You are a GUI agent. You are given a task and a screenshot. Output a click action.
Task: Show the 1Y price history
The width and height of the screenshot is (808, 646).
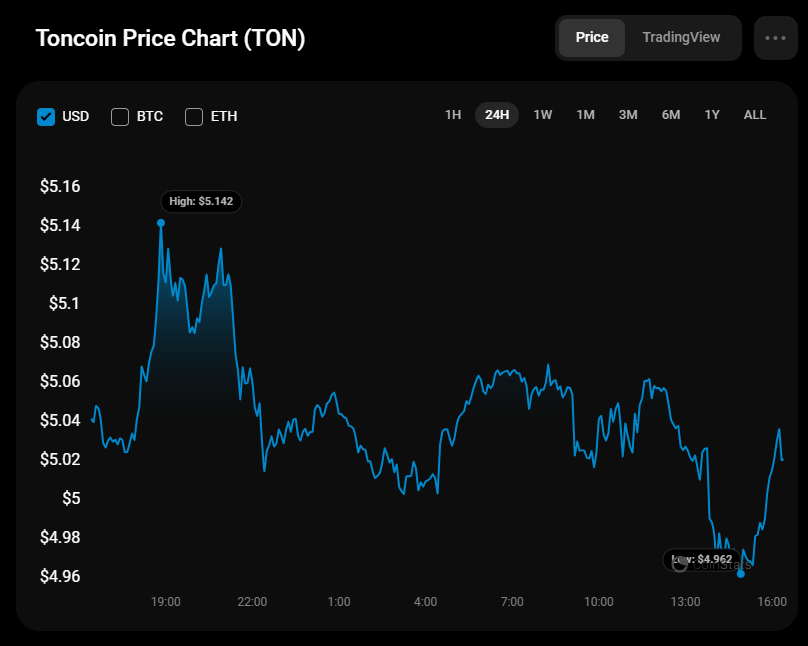click(712, 115)
